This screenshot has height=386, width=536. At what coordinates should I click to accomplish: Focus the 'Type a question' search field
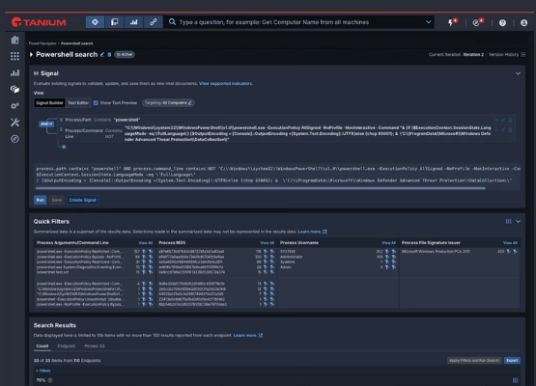point(297,22)
